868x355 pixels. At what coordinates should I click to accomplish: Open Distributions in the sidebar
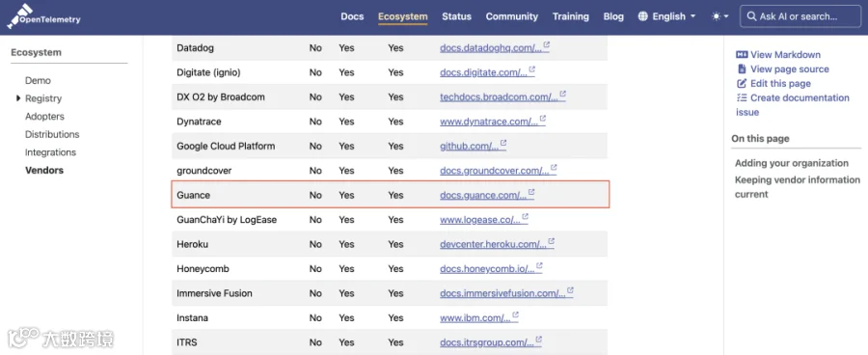point(52,135)
